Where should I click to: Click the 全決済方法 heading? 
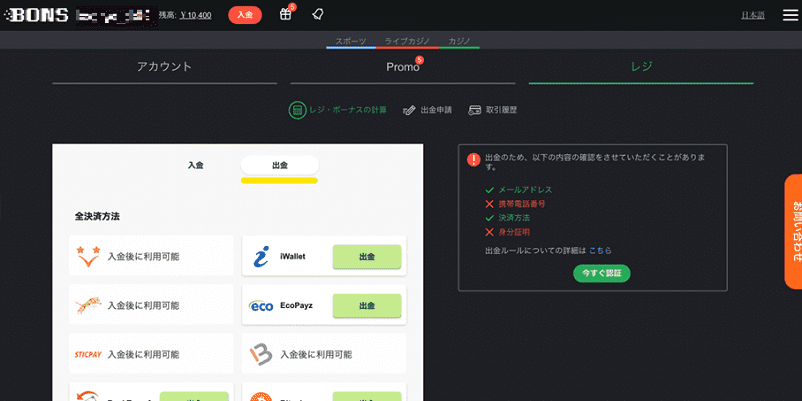click(97, 216)
